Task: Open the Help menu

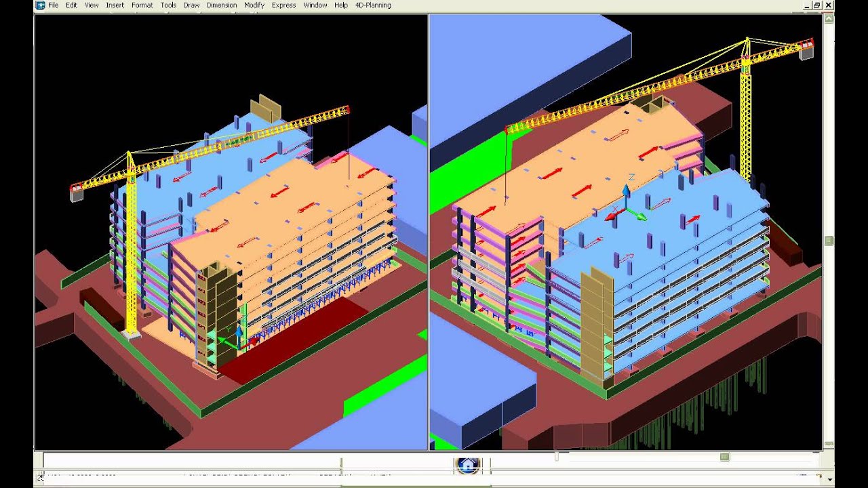Action: 341,5
